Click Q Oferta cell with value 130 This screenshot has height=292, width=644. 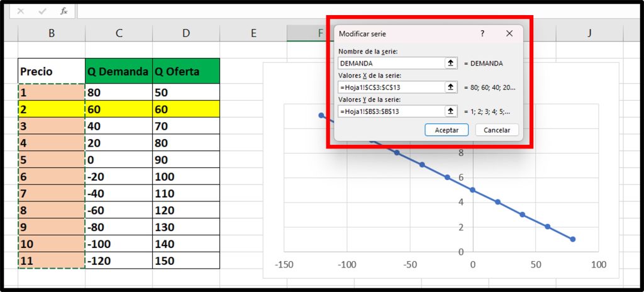coord(186,227)
